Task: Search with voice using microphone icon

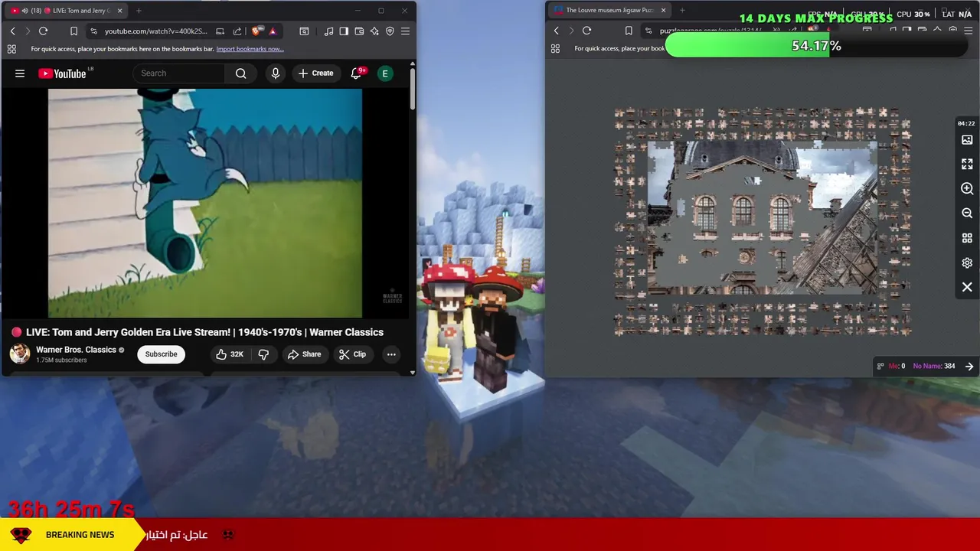Action: click(x=276, y=73)
